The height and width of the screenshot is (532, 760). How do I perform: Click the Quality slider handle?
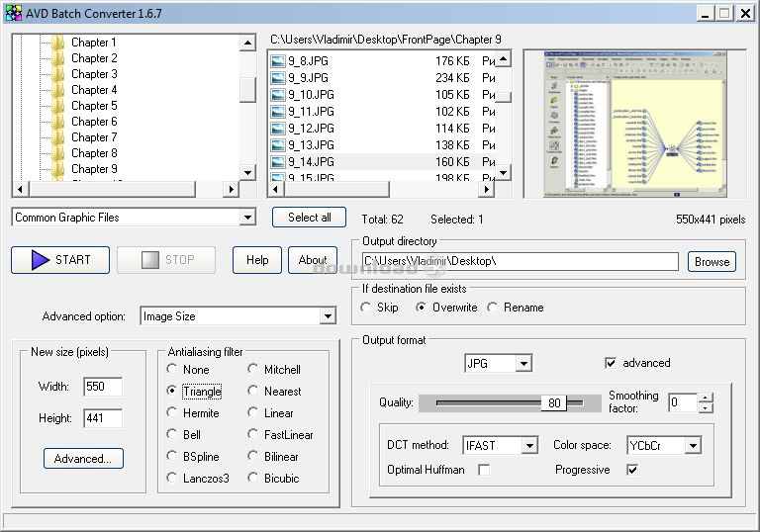pos(554,402)
